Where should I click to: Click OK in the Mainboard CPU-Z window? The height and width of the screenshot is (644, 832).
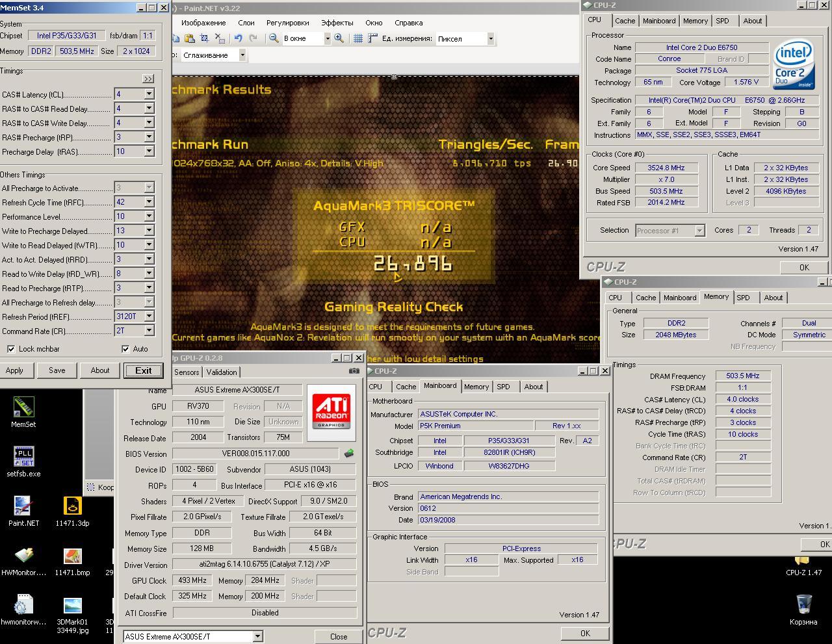click(585, 633)
